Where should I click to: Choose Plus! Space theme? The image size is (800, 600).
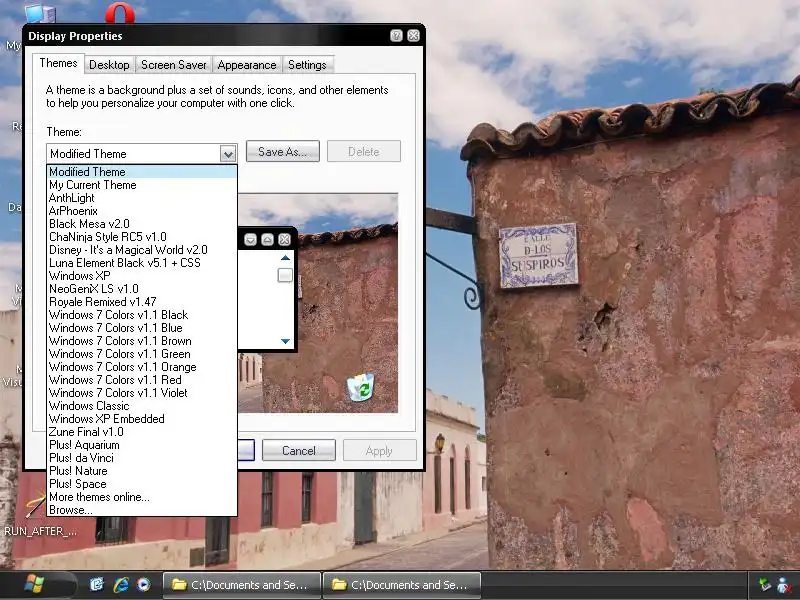tap(142, 484)
